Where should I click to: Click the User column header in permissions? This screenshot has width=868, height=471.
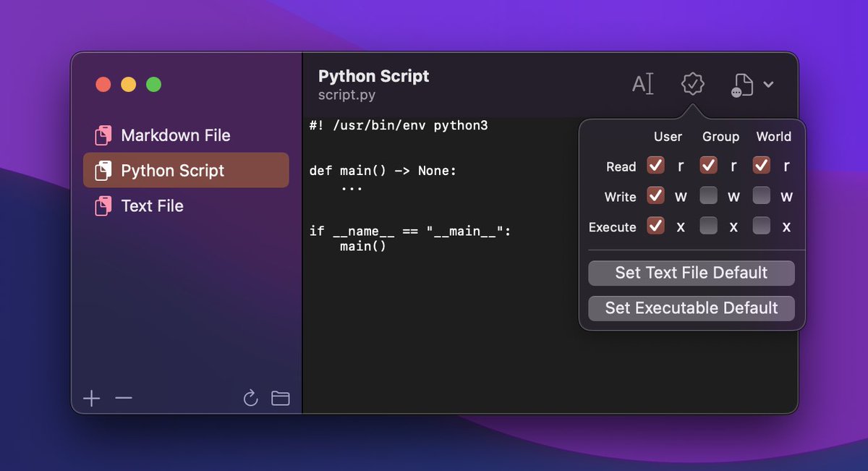click(668, 137)
